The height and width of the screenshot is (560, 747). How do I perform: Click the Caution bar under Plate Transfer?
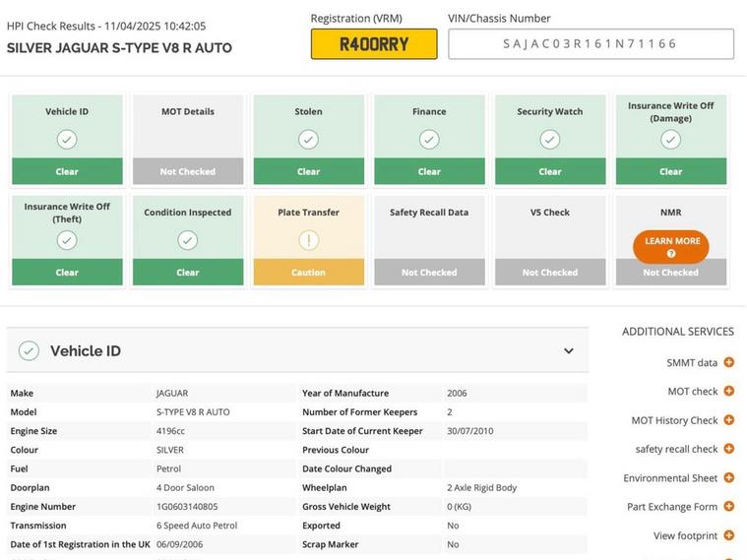pos(308,273)
